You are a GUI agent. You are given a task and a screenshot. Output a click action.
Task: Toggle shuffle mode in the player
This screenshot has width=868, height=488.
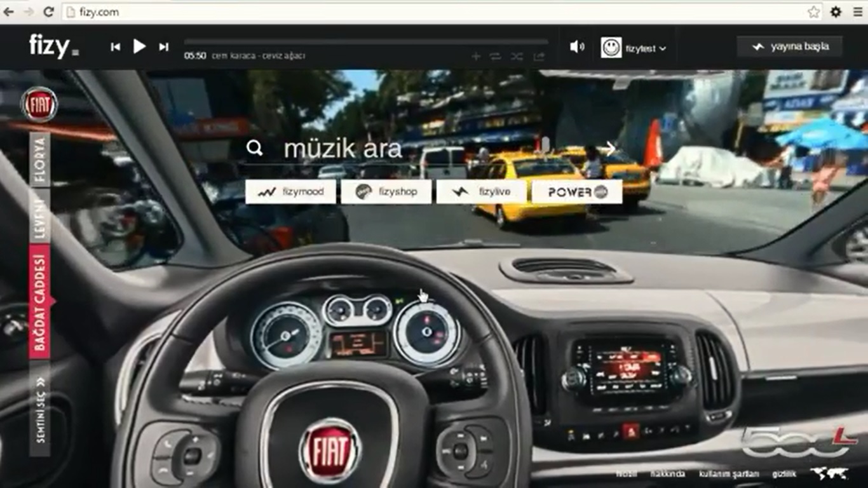[517, 57]
